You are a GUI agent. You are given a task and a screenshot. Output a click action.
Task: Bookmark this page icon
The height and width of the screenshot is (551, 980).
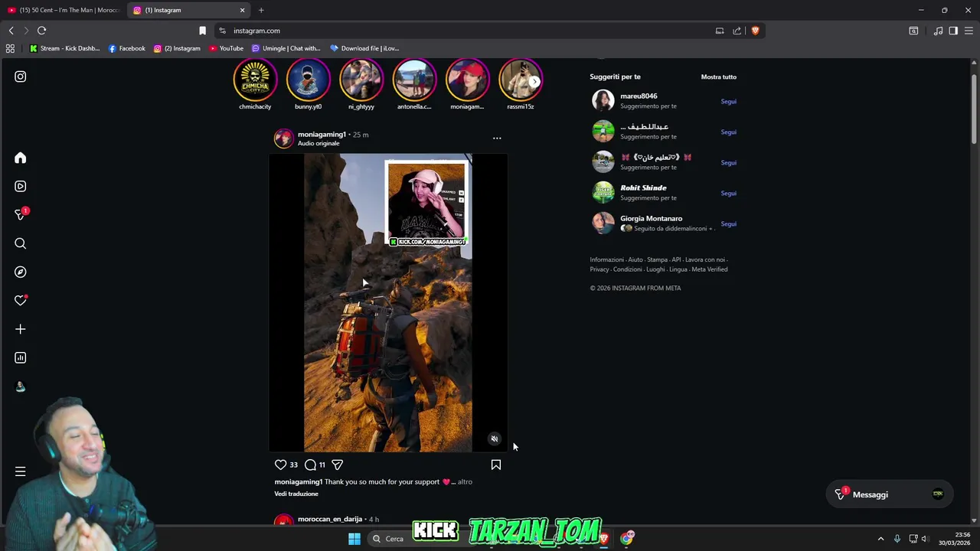pos(202,31)
